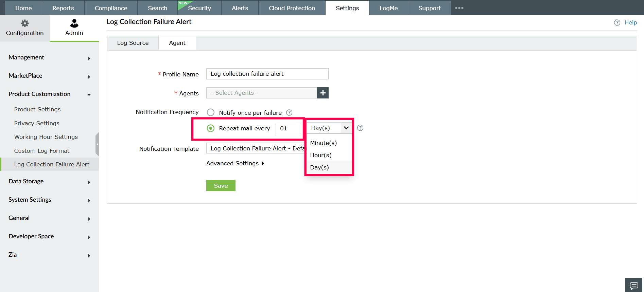The height and width of the screenshot is (292, 644).
Task: Expand the Management menu
Action: pos(50,57)
